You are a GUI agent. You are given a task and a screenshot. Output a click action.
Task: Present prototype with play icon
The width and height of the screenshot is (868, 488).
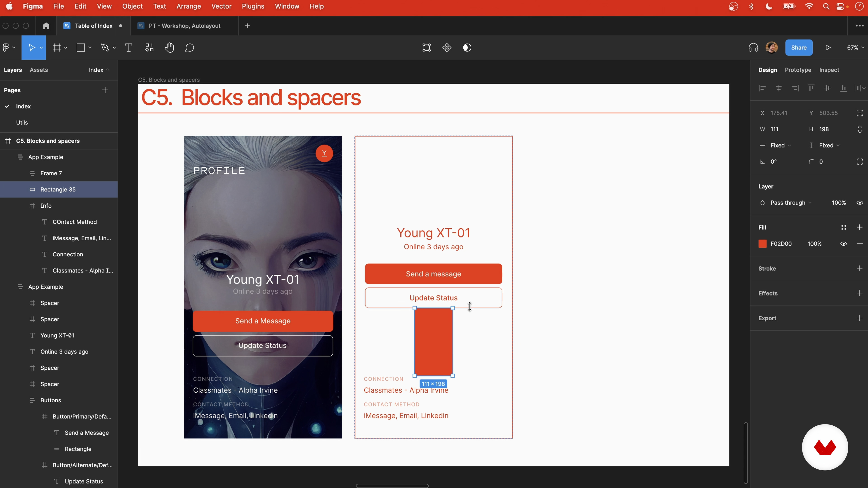pyautogui.click(x=828, y=47)
